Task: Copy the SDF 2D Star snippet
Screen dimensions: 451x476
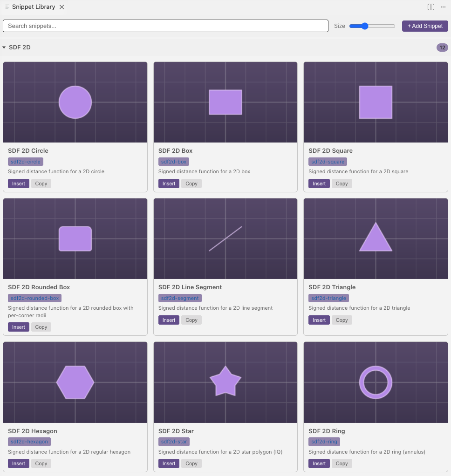Action: [x=191, y=463]
